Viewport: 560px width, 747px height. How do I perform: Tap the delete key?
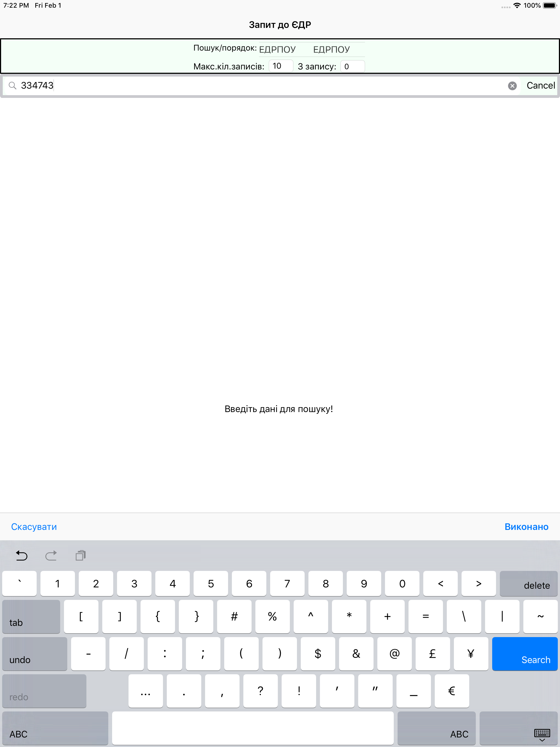[x=529, y=583]
